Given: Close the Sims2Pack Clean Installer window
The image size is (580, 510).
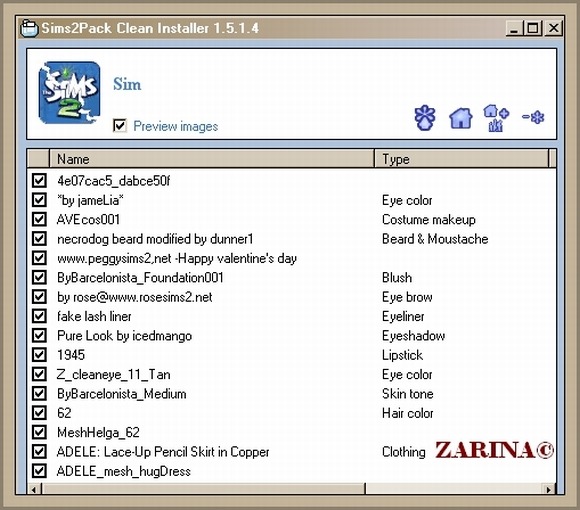Looking at the screenshot, I should coord(553,28).
